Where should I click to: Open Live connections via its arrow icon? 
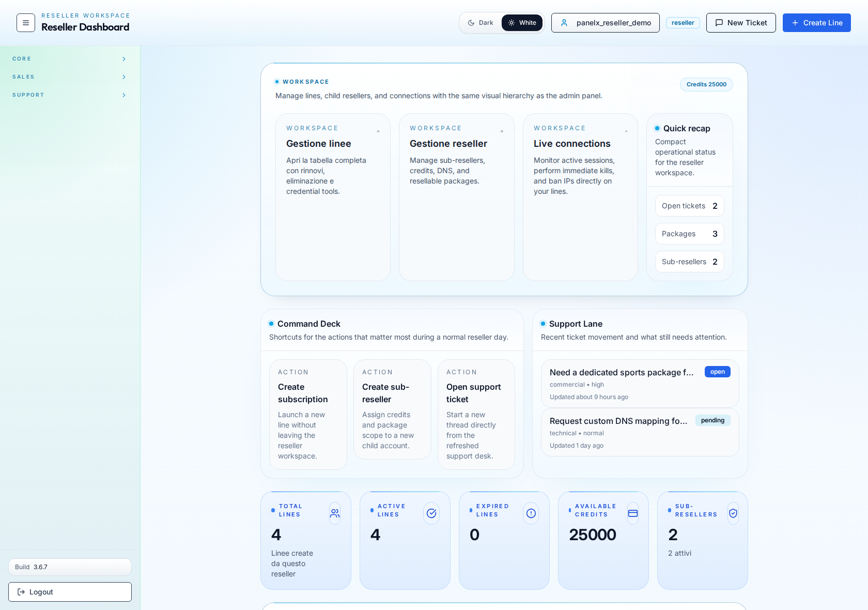[626, 131]
